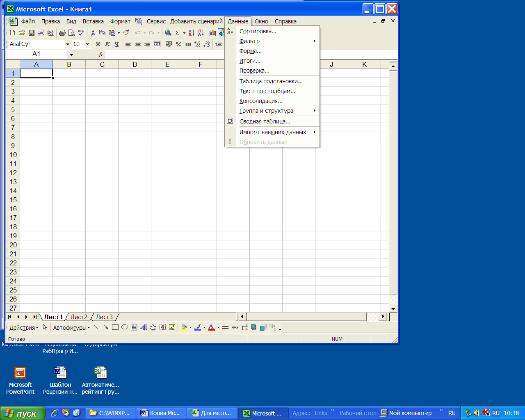This screenshot has height=420, width=525.
Task: Copy selection using the Copy icon
Action: 103,33
